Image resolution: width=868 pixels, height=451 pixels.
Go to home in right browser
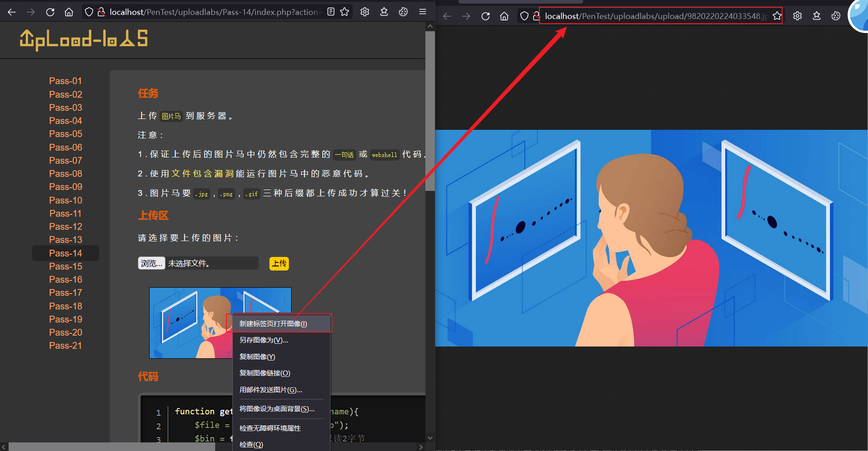[x=505, y=16]
